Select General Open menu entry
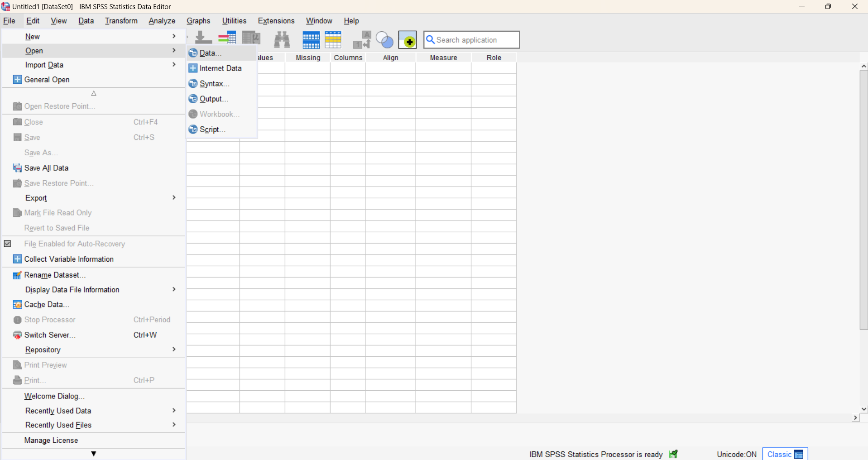The width and height of the screenshot is (868, 460). coord(94,80)
